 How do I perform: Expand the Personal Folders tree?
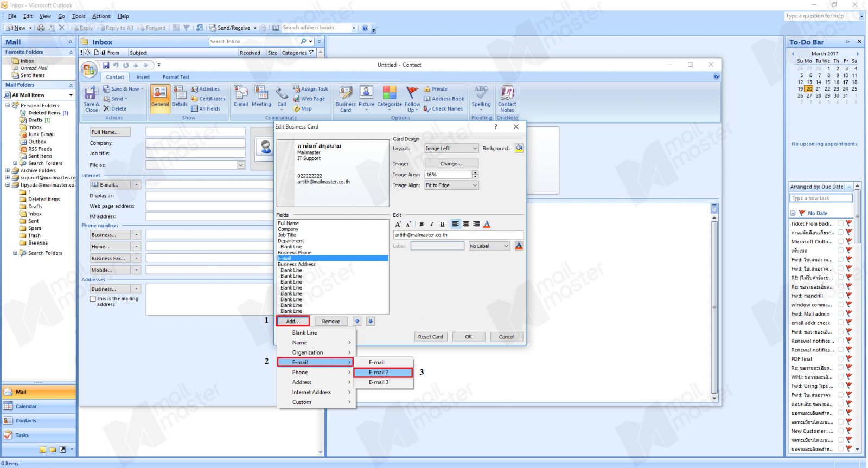(8, 105)
